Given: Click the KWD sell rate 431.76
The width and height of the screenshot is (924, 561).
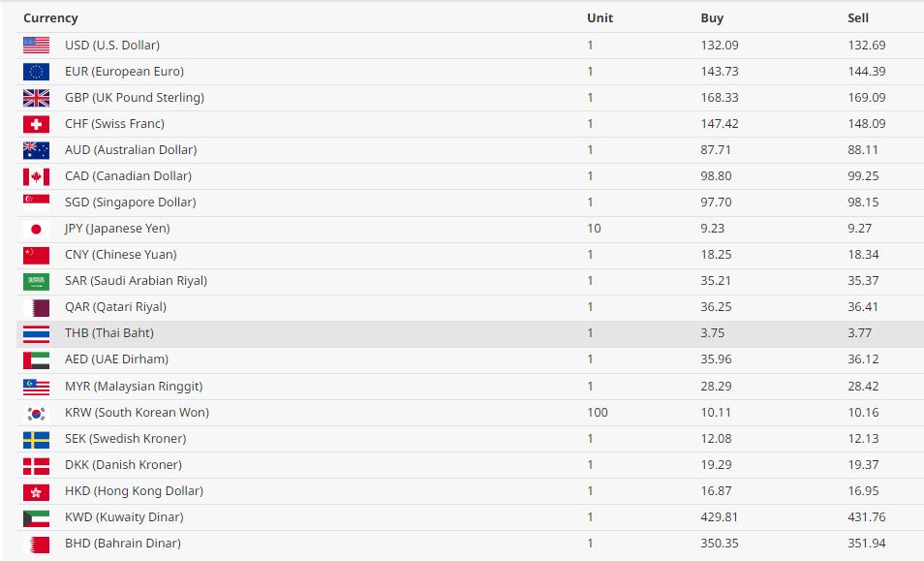Looking at the screenshot, I should [x=866, y=517].
